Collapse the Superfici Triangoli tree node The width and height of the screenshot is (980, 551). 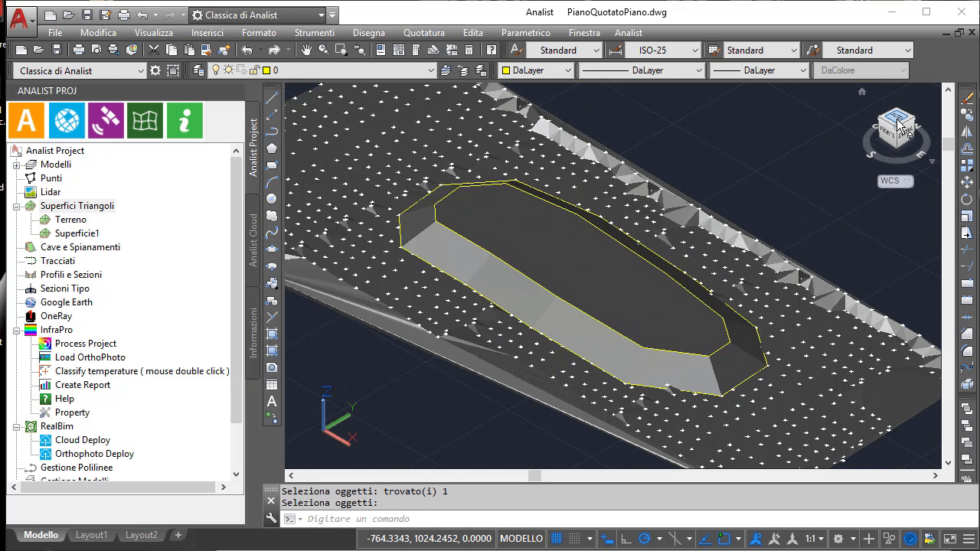pyautogui.click(x=17, y=206)
